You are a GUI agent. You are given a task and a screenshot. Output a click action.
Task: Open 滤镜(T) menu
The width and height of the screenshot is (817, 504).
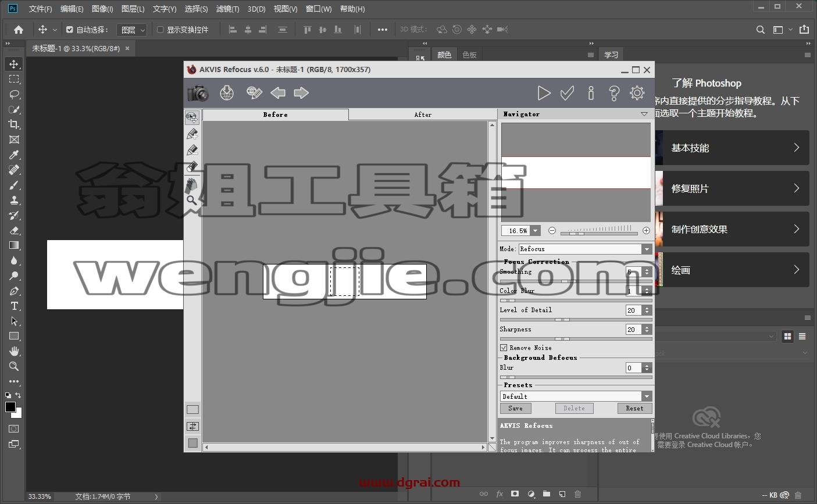[x=227, y=9]
